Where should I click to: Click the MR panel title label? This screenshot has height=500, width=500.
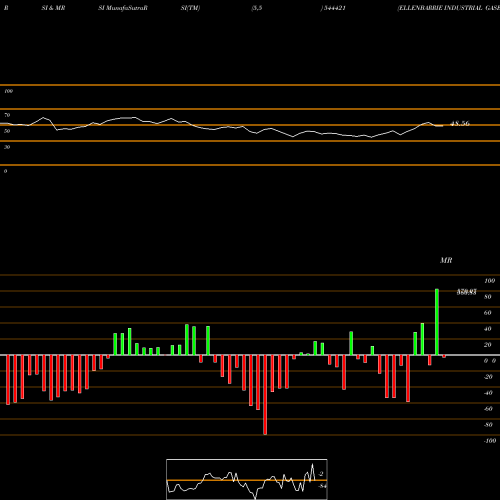click(446, 260)
